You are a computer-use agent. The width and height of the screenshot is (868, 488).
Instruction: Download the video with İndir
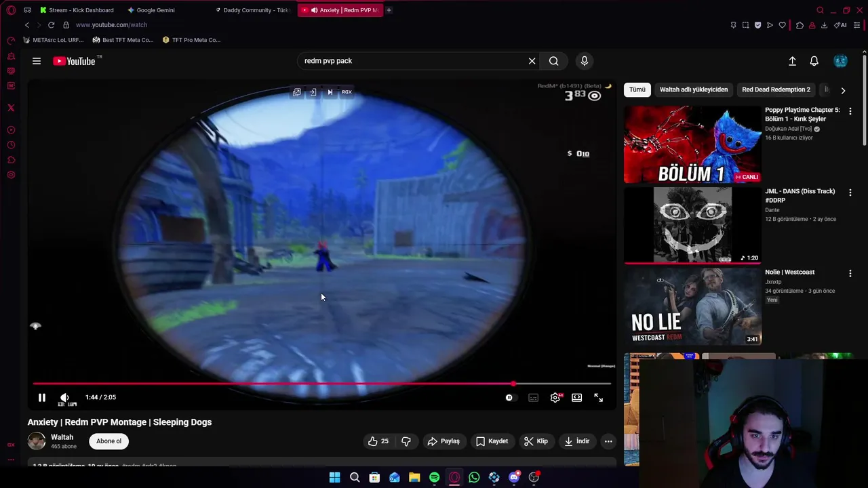click(x=576, y=441)
